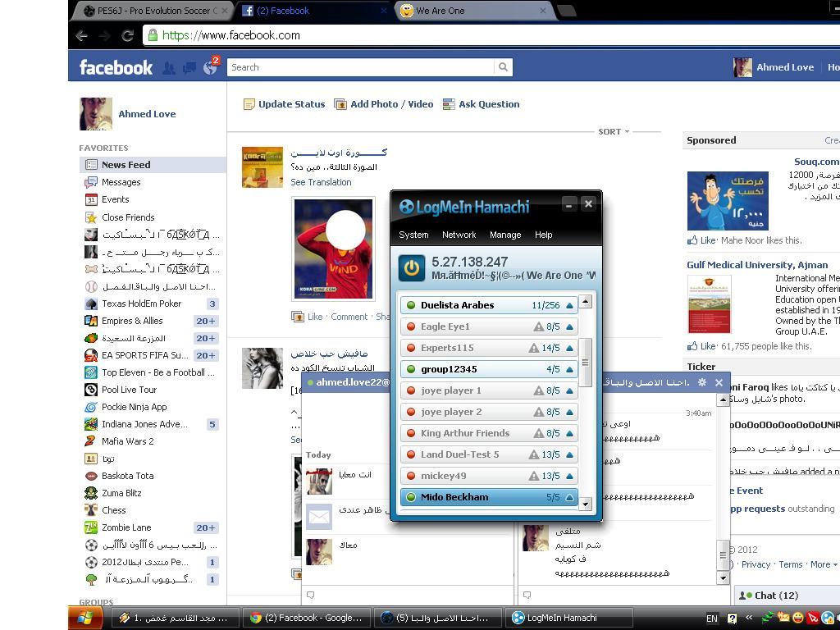This screenshot has width=840, height=630.
Task: Click warning icon on Land Duel-Test 5
Action: [x=533, y=454]
